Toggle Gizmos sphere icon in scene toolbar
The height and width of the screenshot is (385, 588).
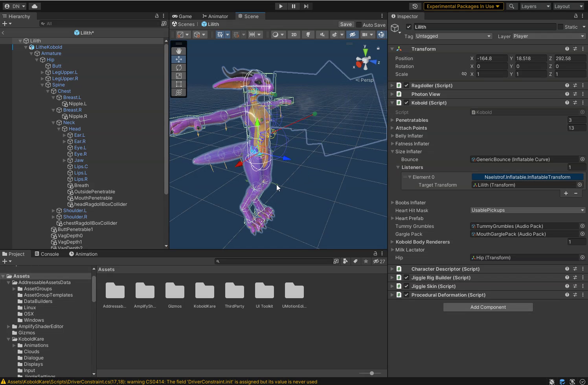pos(381,35)
